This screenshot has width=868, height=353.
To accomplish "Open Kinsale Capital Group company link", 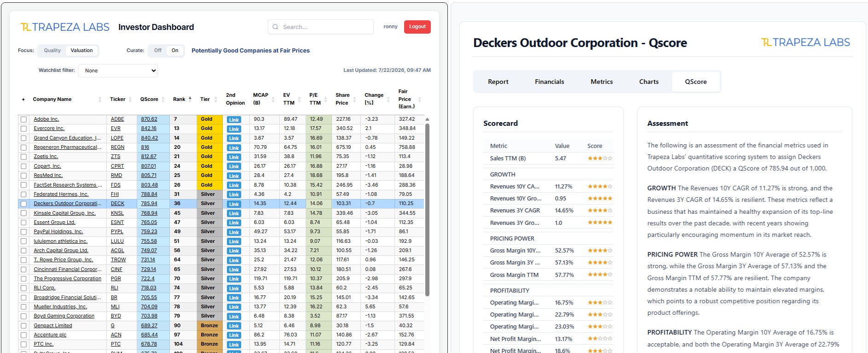I will click(64, 213).
